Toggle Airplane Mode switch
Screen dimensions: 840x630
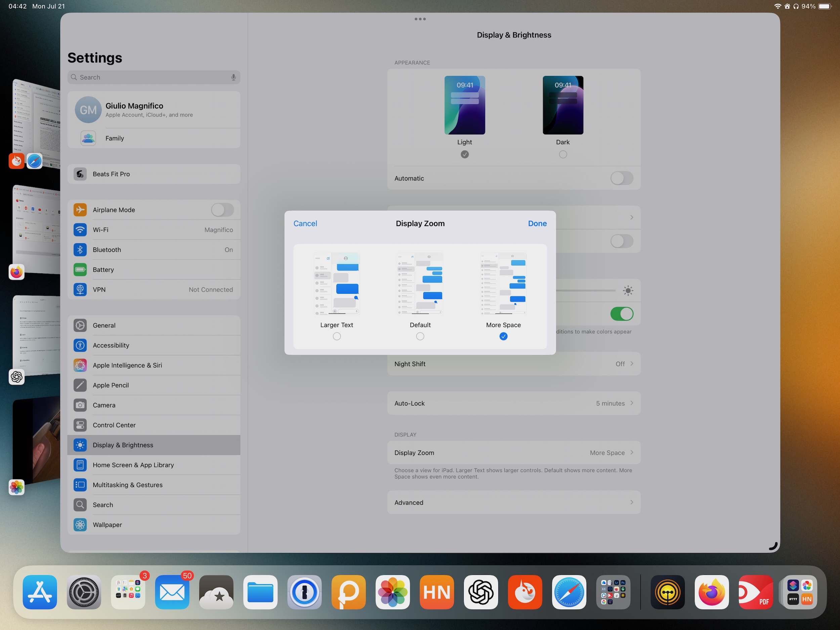(222, 210)
